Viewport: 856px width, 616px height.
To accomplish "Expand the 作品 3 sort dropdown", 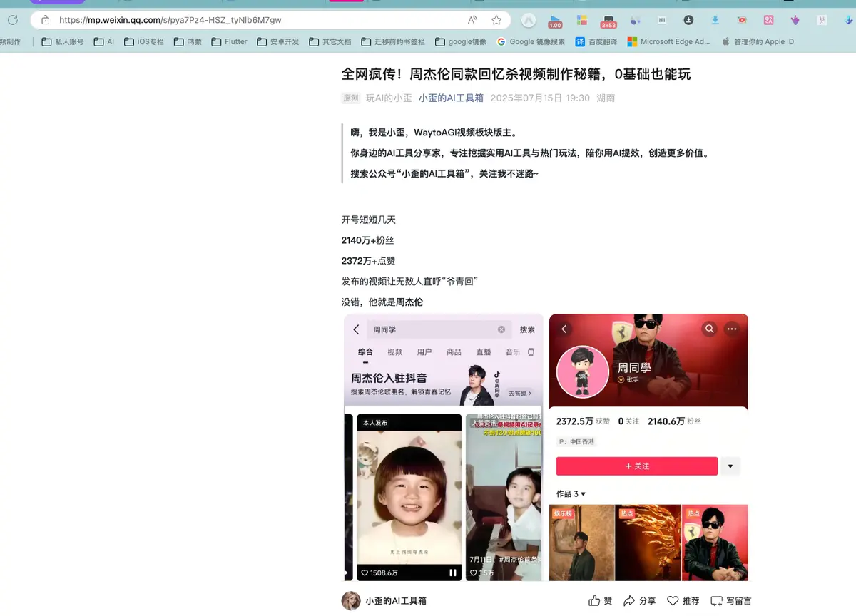I will 571,493.
